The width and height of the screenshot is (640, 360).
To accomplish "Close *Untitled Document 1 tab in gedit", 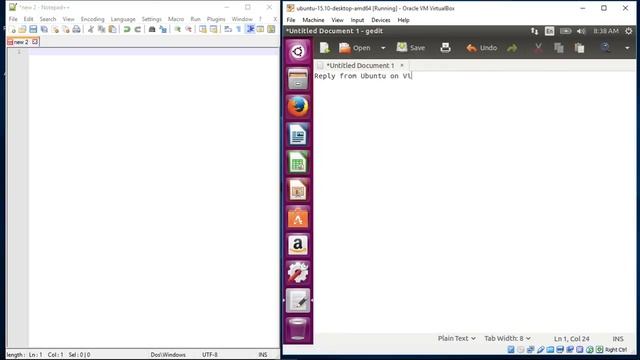I will (402, 65).
